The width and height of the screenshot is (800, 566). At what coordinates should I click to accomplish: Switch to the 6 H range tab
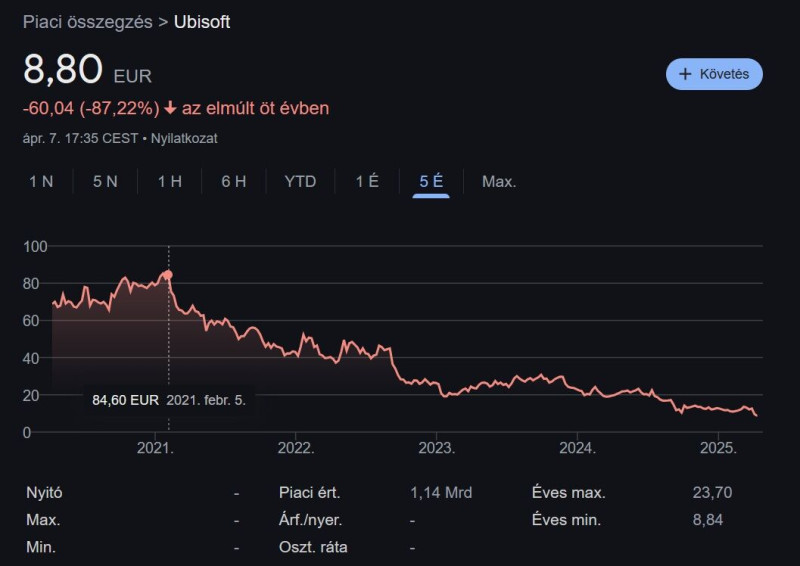(234, 181)
